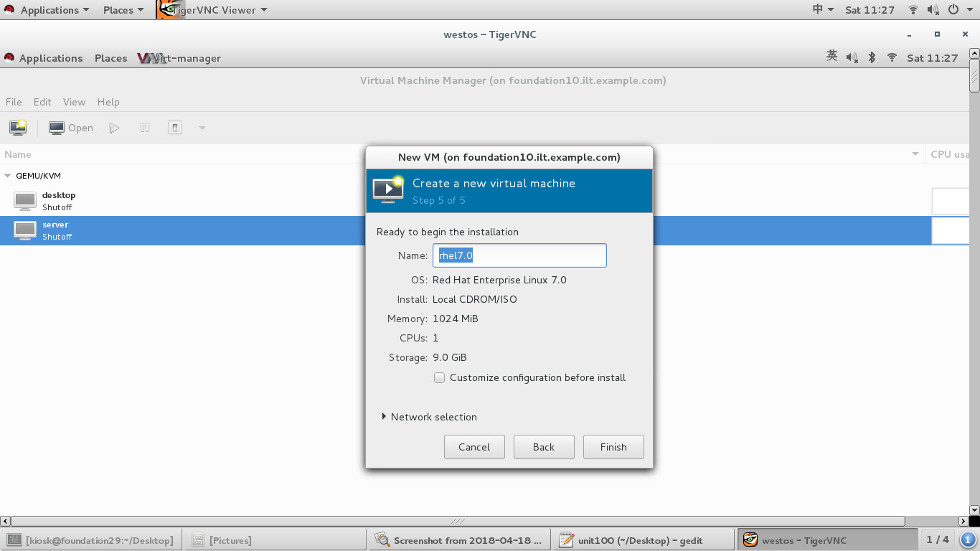Open Applications menu inside the VNC session

pyautogui.click(x=44, y=58)
